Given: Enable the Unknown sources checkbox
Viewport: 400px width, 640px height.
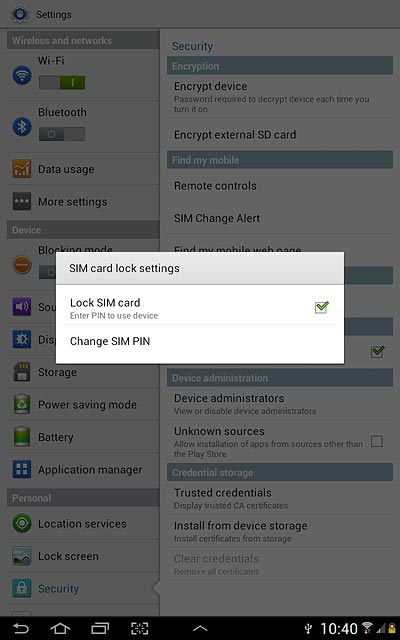Looking at the screenshot, I should (377, 441).
